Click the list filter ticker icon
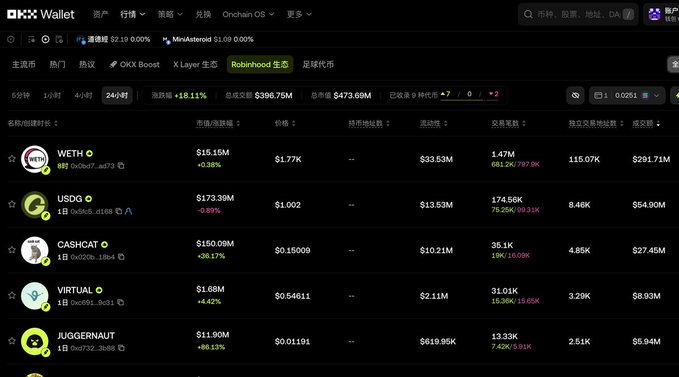The width and height of the screenshot is (679, 377). tap(31, 39)
